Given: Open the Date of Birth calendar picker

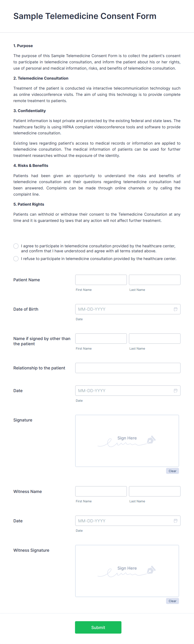Looking at the screenshot, I should point(175,309).
